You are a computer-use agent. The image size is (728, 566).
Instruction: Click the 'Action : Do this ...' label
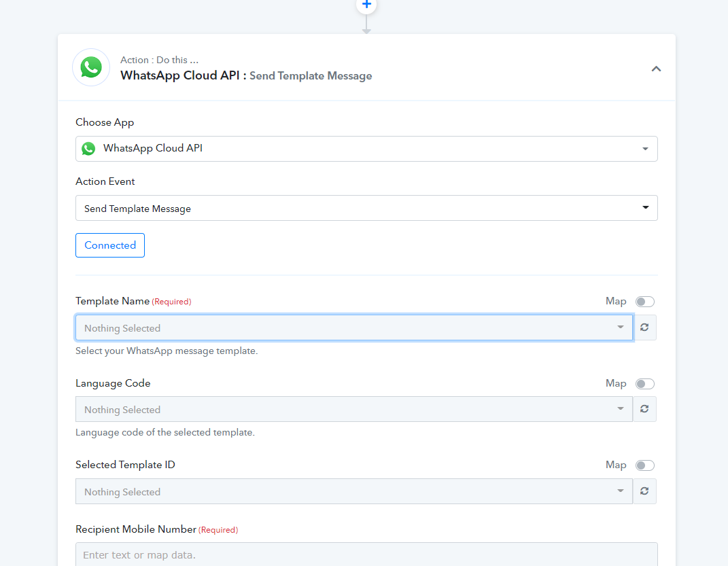pos(159,60)
